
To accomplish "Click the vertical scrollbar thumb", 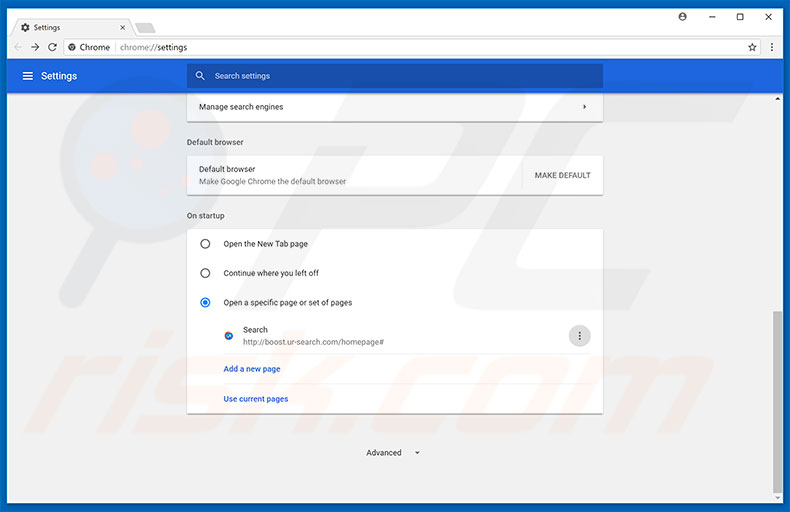I will (x=778, y=400).
